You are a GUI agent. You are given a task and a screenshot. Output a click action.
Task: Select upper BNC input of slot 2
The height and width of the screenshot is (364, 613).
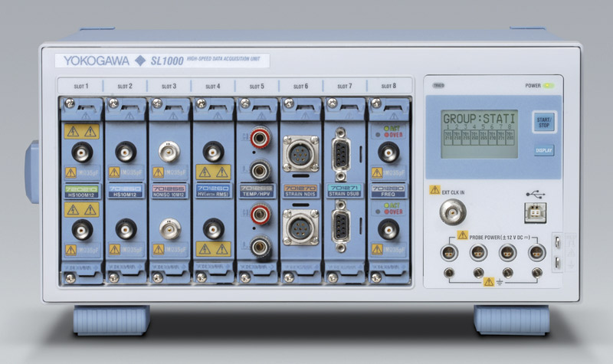tap(126, 152)
